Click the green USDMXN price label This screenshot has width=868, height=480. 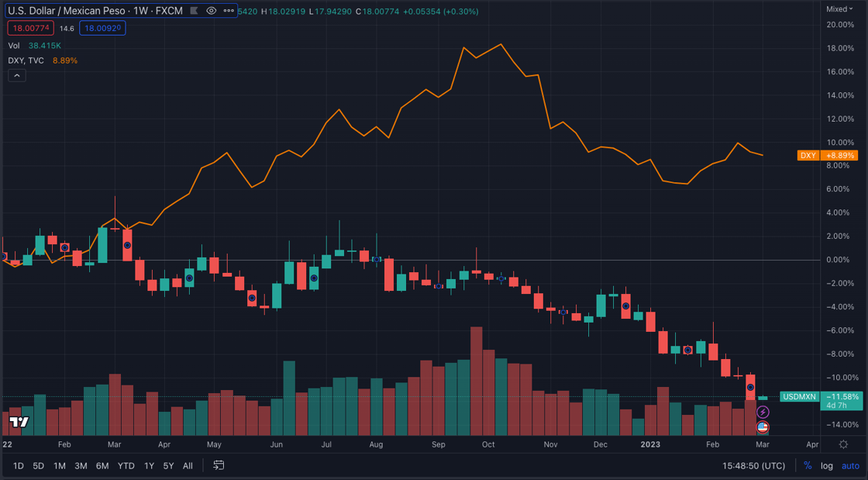tap(799, 396)
